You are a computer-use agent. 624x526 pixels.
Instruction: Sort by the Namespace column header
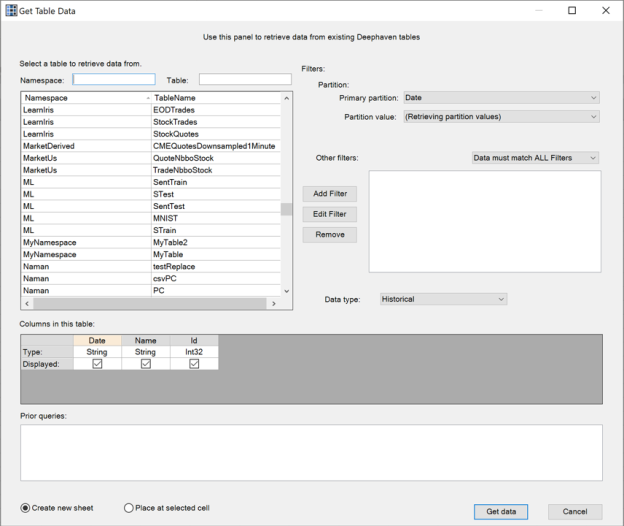click(x=84, y=98)
